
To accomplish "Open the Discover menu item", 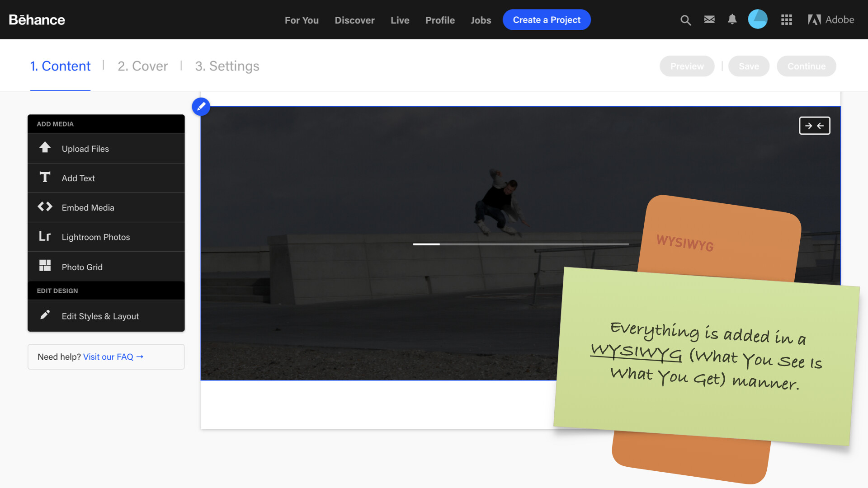I will click(354, 20).
